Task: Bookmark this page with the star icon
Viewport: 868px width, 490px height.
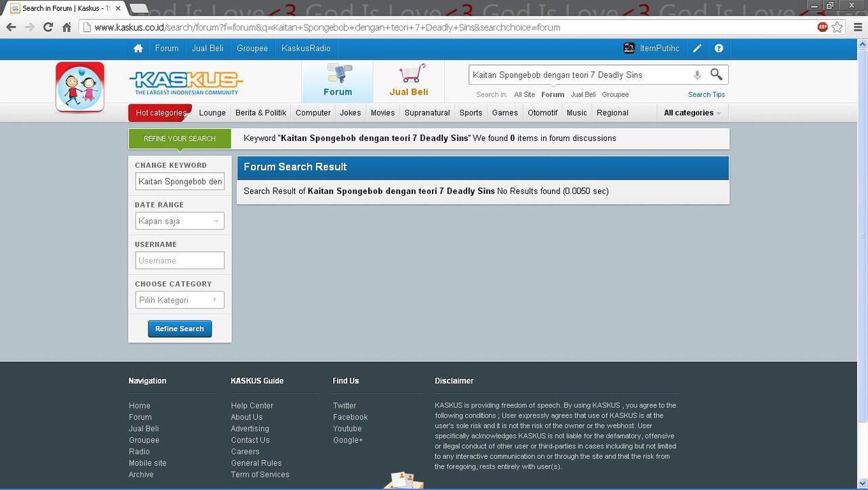Action: click(837, 27)
